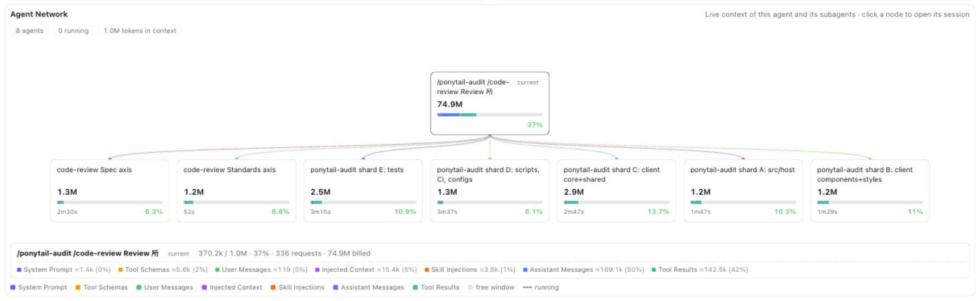Click the 1.3M value on Spec axis card
The image size is (980, 301).
point(67,192)
